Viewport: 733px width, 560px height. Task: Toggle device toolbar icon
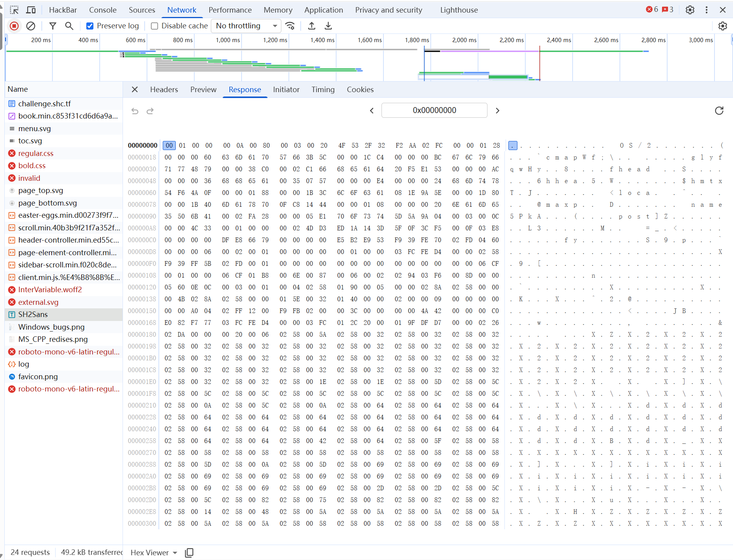click(31, 10)
